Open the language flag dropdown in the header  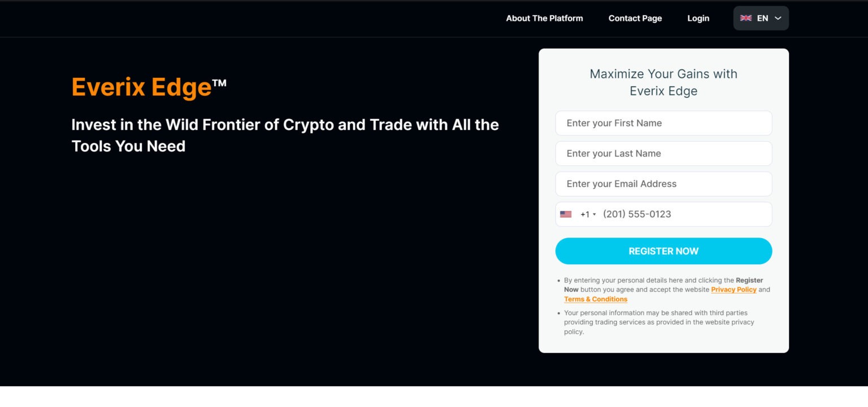[761, 17]
